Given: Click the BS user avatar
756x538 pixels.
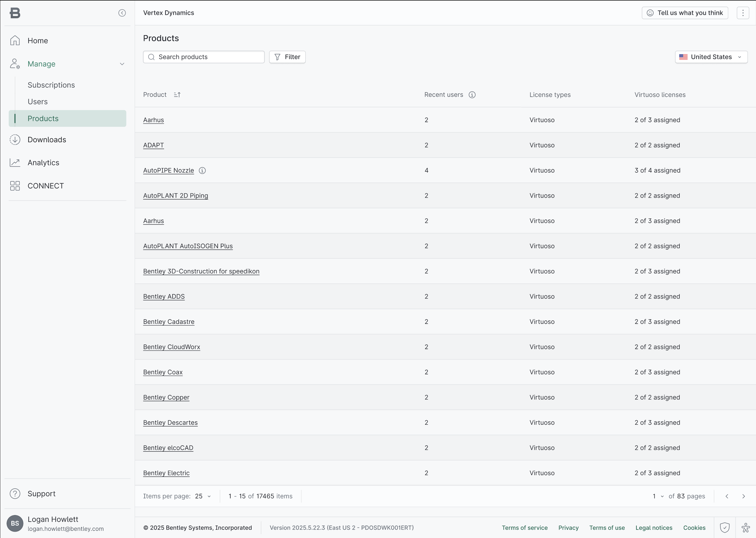Looking at the screenshot, I should point(15,523).
